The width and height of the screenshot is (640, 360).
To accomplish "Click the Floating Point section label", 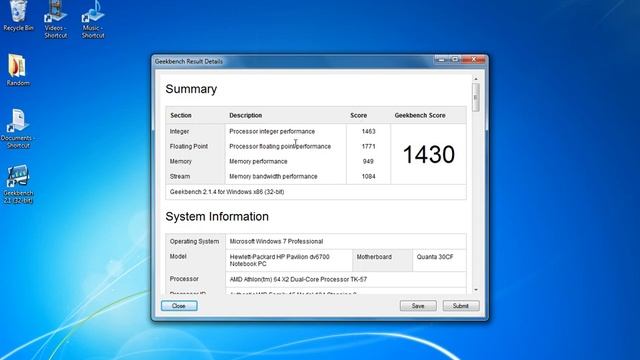I will coord(189,146).
